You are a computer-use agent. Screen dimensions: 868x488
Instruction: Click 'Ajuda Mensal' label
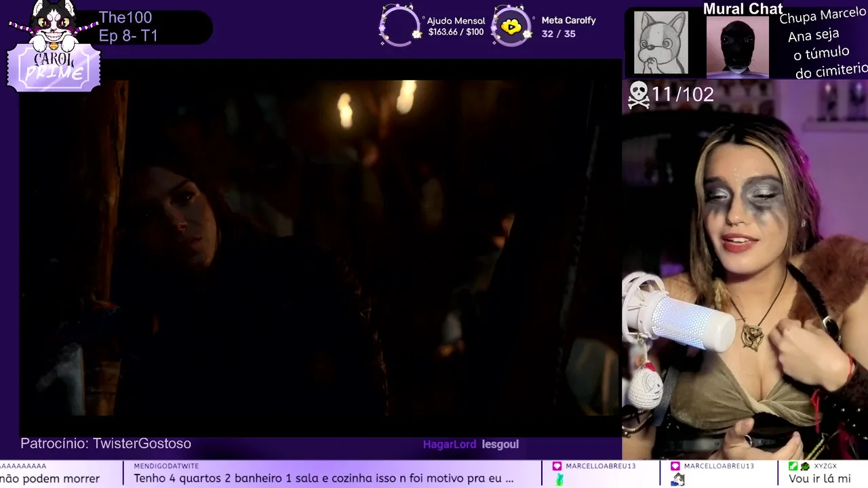click(456, 21)
